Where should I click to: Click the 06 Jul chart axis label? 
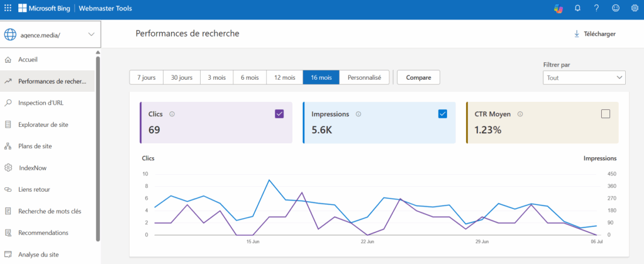(x=596, y=242)
